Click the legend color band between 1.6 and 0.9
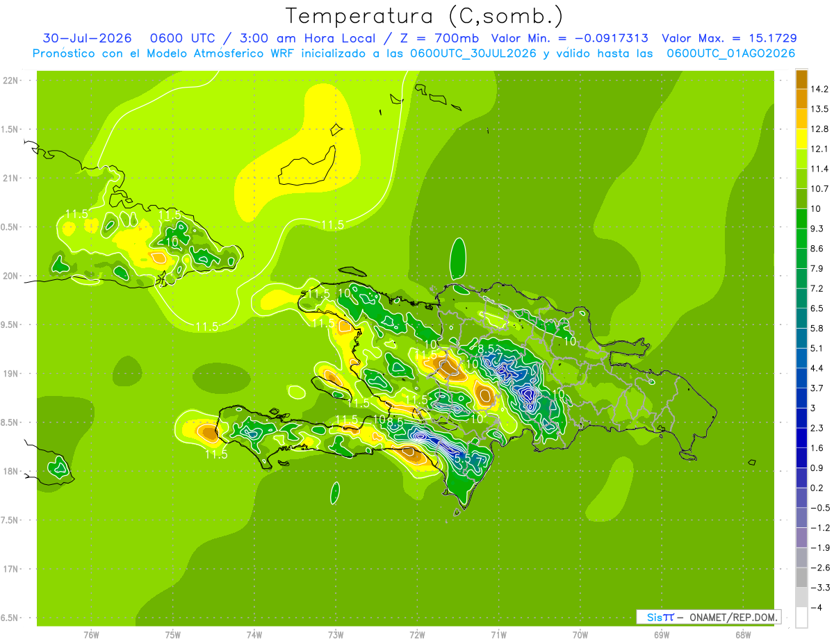 click(801, 458)
